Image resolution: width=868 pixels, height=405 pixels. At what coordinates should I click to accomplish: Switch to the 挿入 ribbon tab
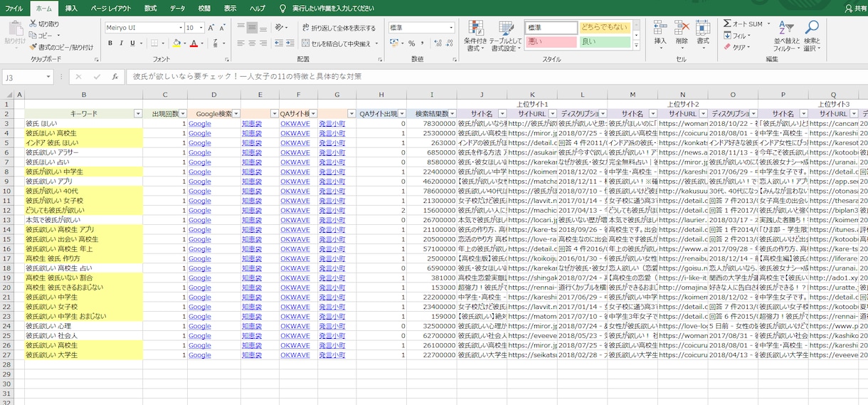click(x=71, y=8)
